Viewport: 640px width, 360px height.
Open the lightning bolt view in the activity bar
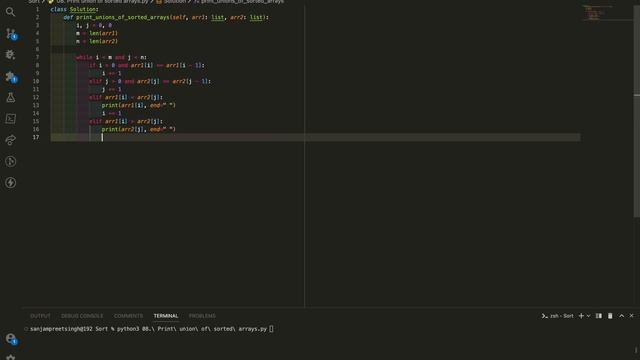tap(11, 182)
